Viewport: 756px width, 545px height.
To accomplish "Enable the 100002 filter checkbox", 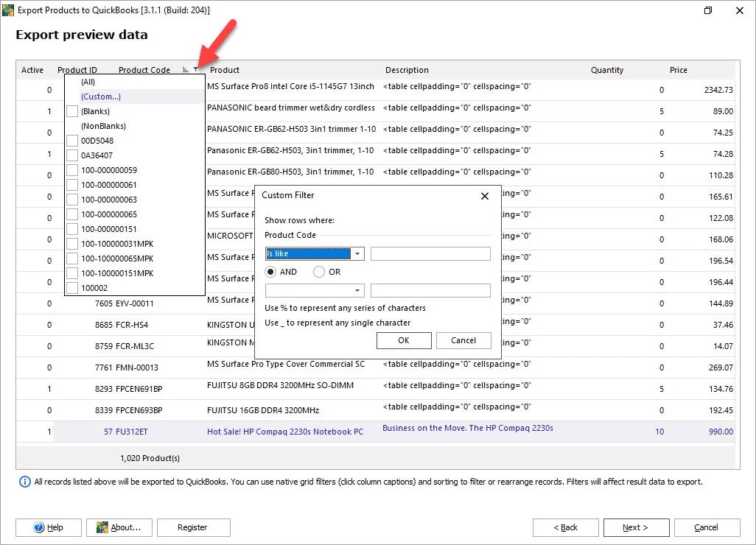I will [x=72, y=288].
